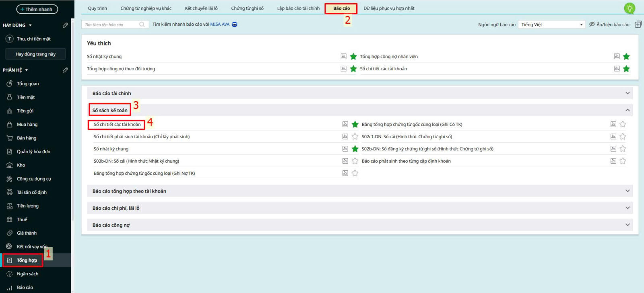
Task: Switch to the Quy trình tab
Action: pyautogui.click(x=97, y=8)
